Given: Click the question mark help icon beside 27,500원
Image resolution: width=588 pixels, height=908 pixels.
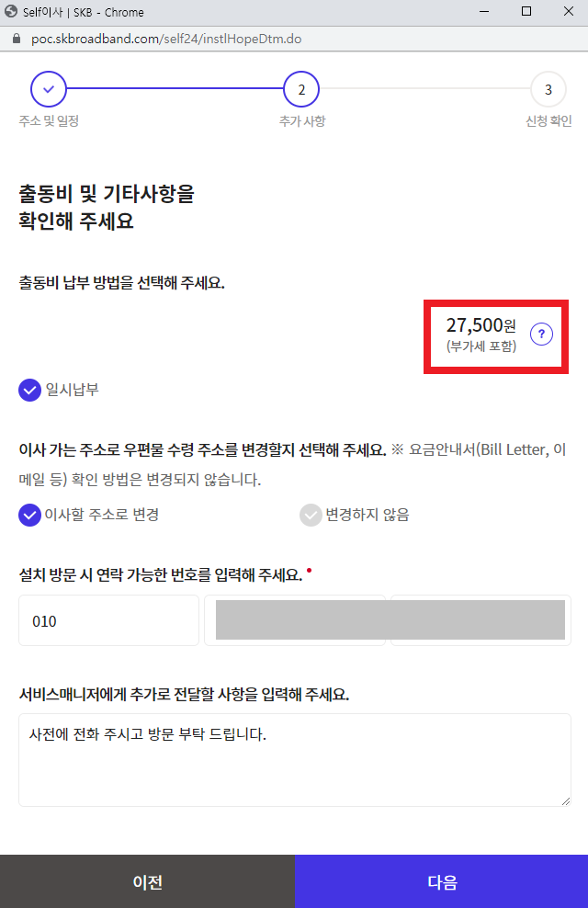Looking at the screenshot, I should tap(541, 335).
